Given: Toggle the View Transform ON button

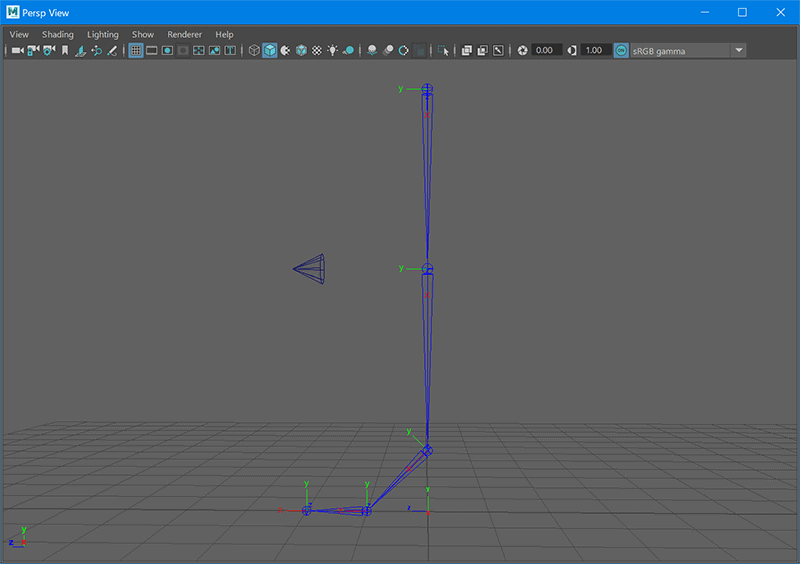Looking at the screenshot, I should pyautogui.click(x=621, y=51).
